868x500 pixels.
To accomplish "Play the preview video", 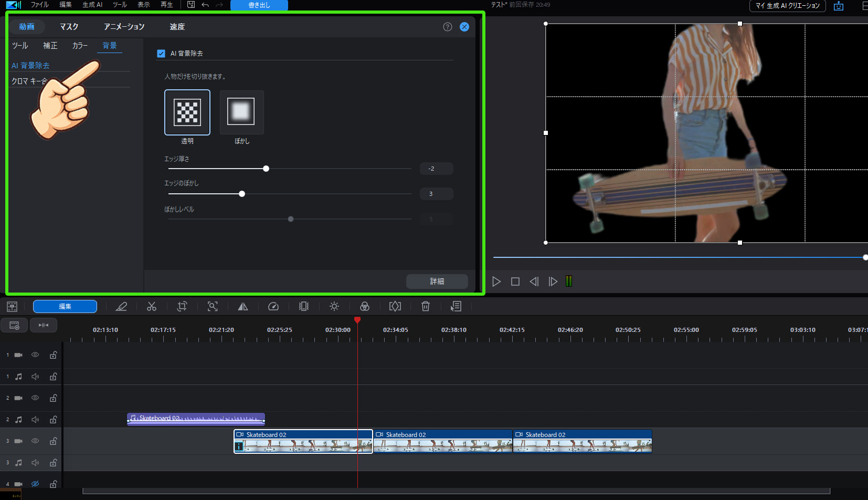I will (x=496, y=282).
